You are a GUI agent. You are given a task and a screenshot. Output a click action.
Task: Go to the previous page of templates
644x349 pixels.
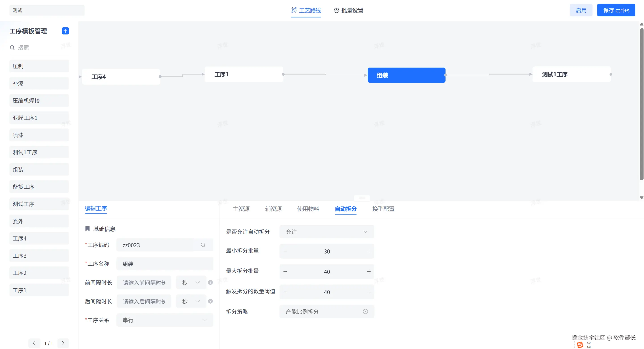[34, 343]
